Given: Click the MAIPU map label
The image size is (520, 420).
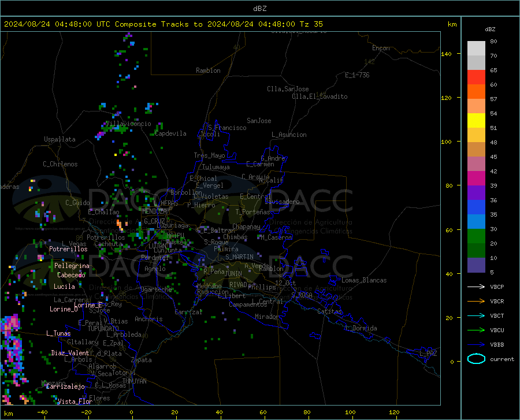Looking at the screenshot, I should click(x=174, y=235).
